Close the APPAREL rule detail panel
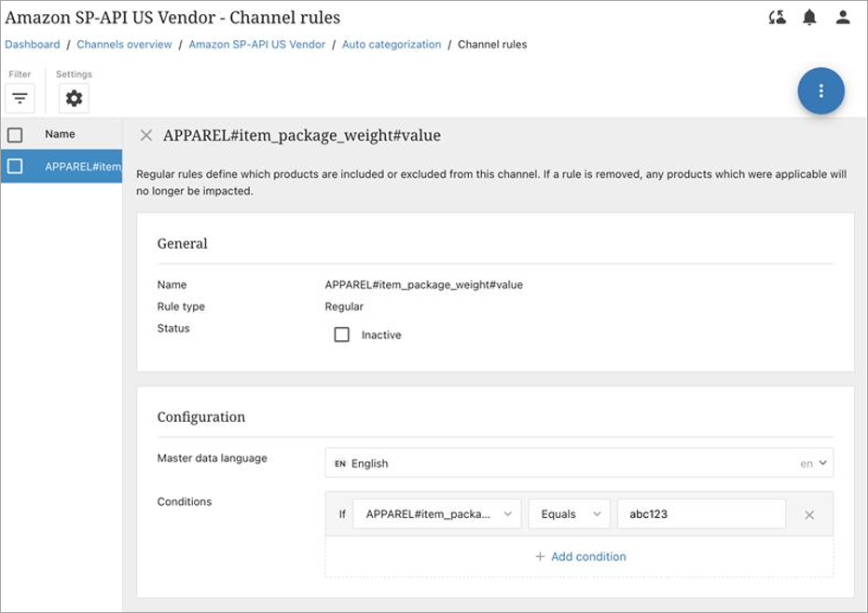This screenshot has width=868, height=613. coord(146,135)
